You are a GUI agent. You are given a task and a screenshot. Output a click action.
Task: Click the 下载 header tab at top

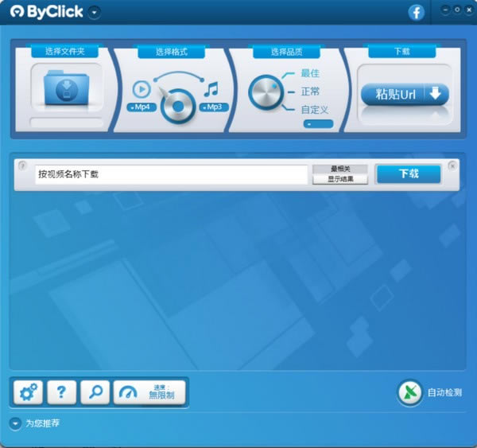tap(401, 51)
